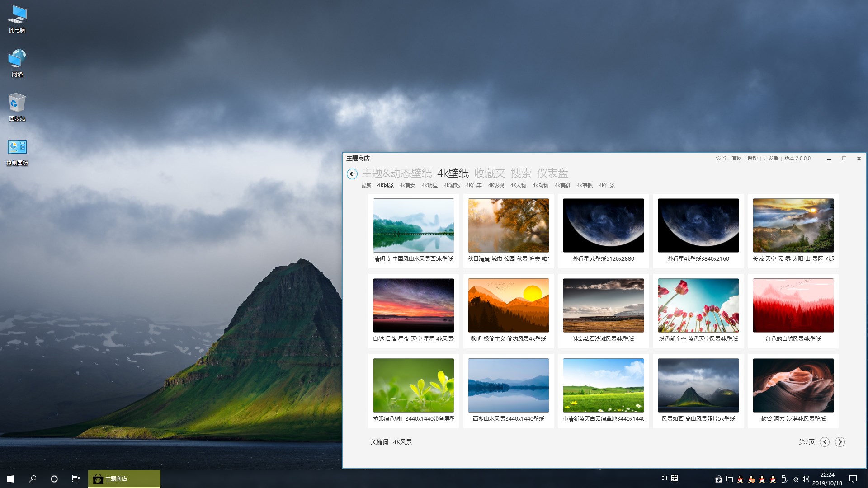Select the 4K游戏 category
Screen dimensions: 868x488
(452, 185)
